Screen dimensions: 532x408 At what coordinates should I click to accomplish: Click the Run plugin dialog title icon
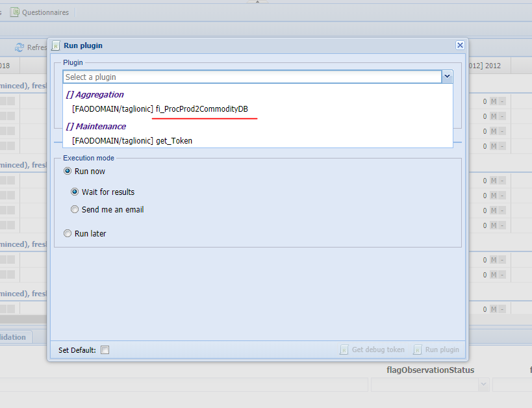click(x=56, y=45)
